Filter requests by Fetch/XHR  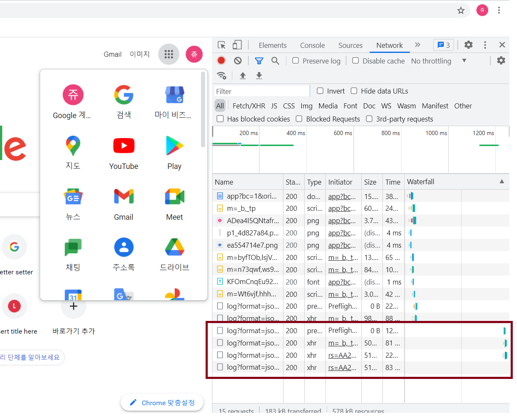[x=249, y=106]
